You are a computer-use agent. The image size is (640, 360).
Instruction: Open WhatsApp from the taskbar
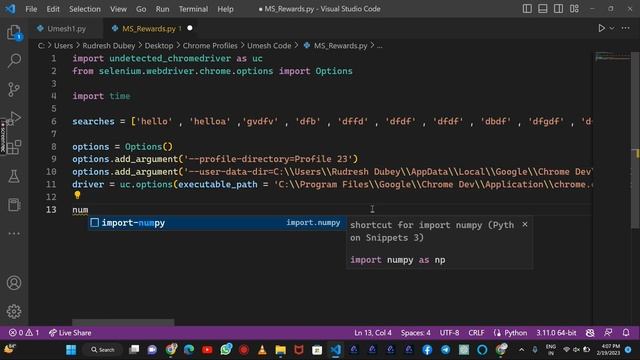pyautogui.click(x=225, y=350)
